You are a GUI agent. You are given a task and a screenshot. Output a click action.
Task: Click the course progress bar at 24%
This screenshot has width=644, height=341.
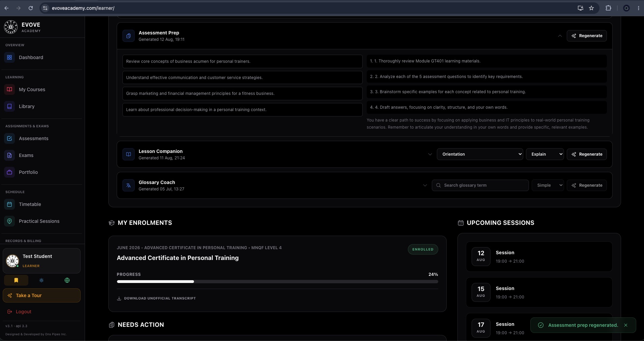(277, 282)
